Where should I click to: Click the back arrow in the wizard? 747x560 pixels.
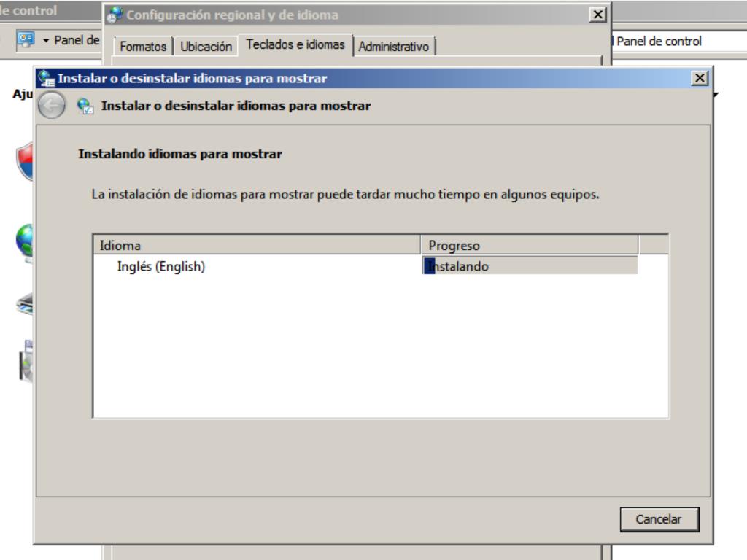50,106
